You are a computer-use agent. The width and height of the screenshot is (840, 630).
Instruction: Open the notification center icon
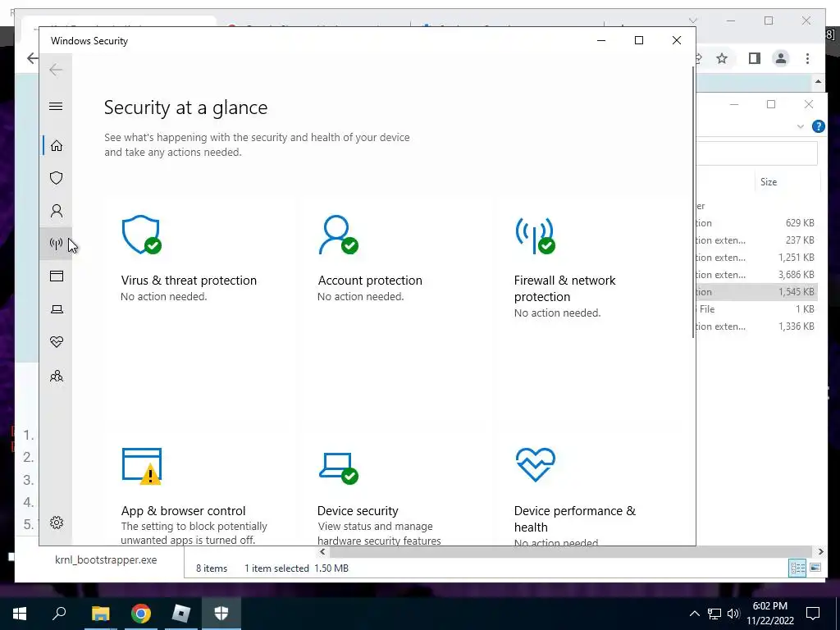pos(813,614)
